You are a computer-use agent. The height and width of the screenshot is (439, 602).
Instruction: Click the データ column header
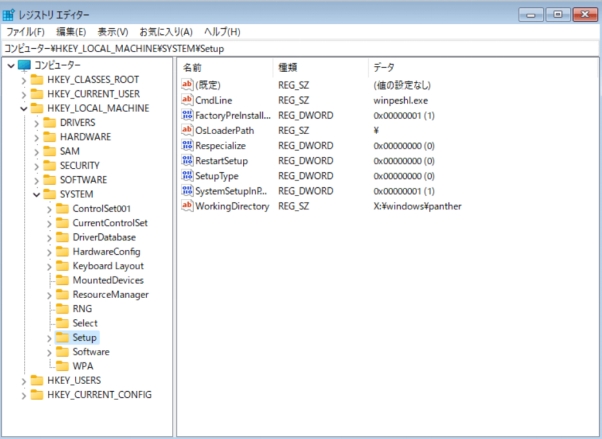[x=483, y=68]
